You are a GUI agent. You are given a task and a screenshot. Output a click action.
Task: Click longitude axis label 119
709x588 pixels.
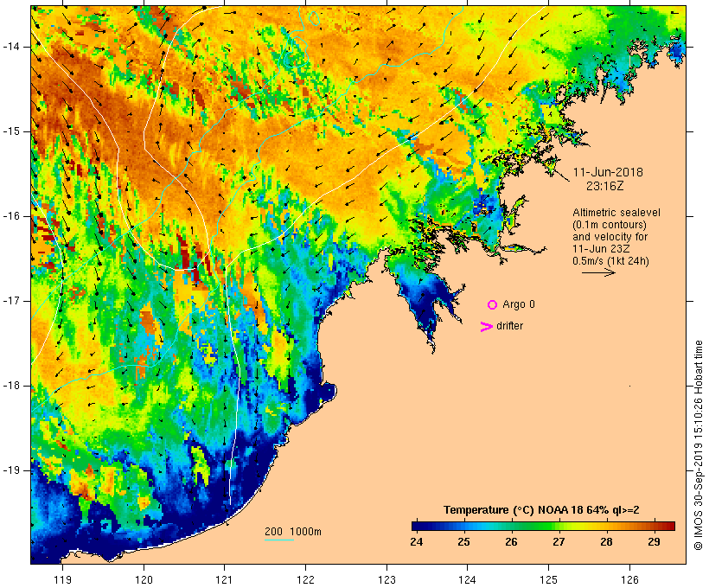(x=62, y=580)
